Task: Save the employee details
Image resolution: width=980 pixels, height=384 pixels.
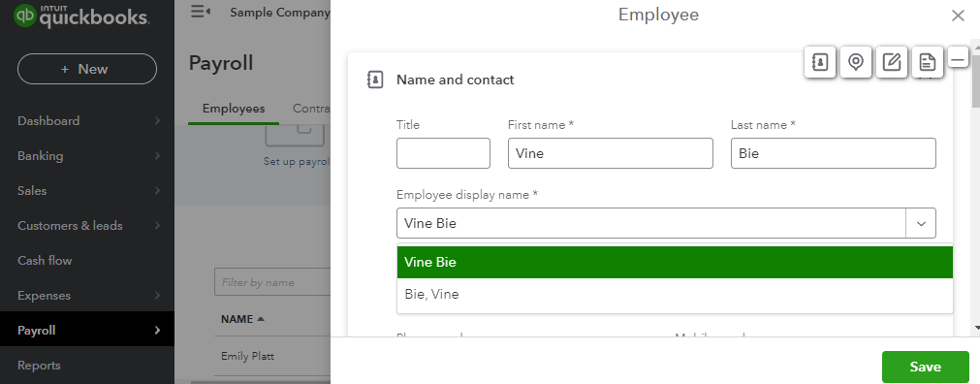Action: (x=925, y=367)
